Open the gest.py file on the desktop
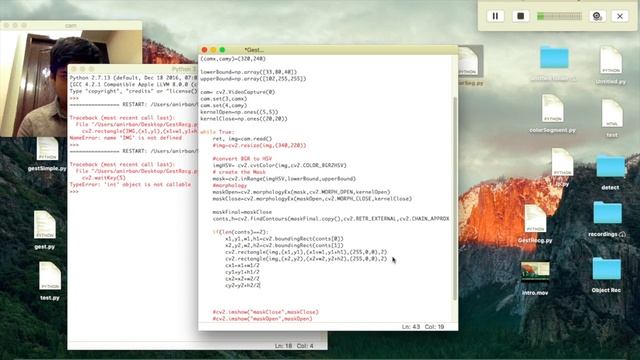 pyautogui.click(x=44, y=230)
